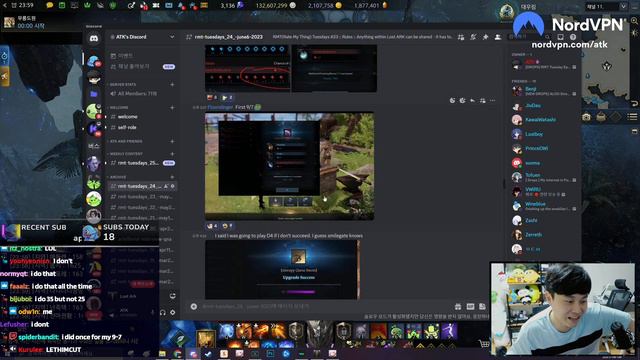The width and height of the screenshot is (640, 360).
Task: Open sticker picker in message box
Action: [482, 307]
